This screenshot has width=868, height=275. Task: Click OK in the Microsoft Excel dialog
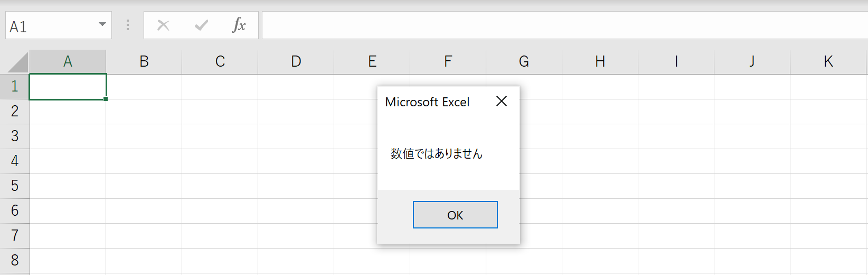pyautogui.click(x=455, y=215)
